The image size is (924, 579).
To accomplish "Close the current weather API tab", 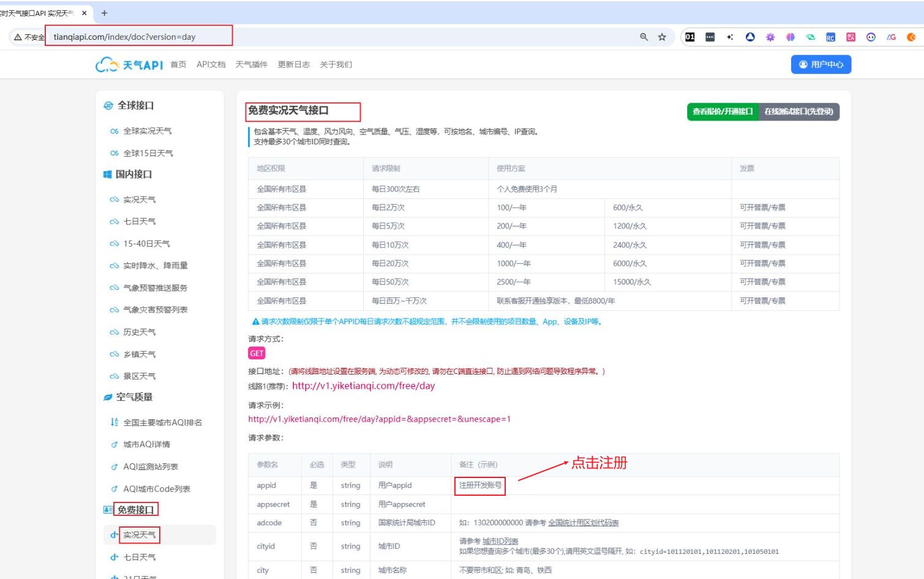I will coord(85,13).
